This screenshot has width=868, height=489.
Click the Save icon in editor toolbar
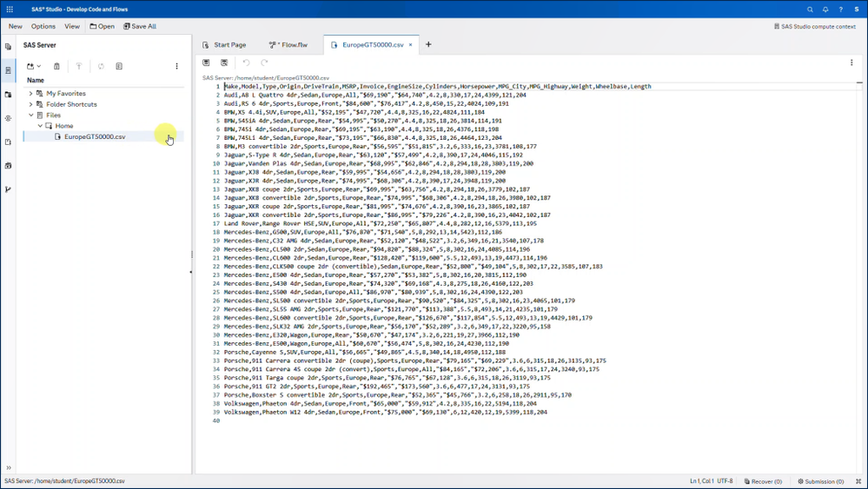(206, 63)
